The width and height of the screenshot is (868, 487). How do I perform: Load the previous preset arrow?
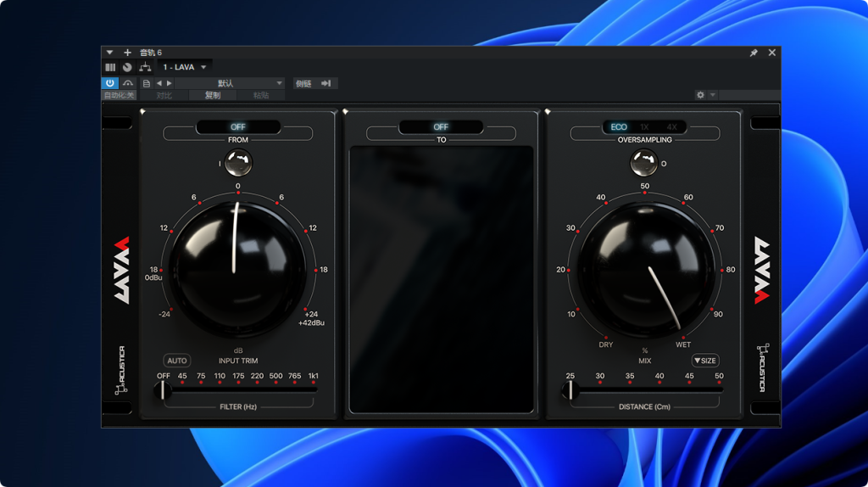159,83
